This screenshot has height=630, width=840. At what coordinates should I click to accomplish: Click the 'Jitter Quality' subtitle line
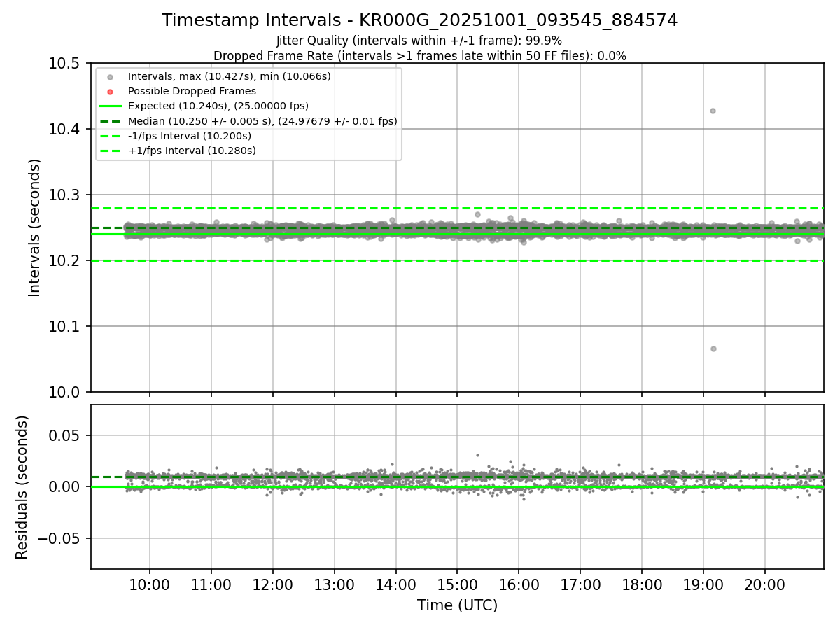tap(420, 41)
